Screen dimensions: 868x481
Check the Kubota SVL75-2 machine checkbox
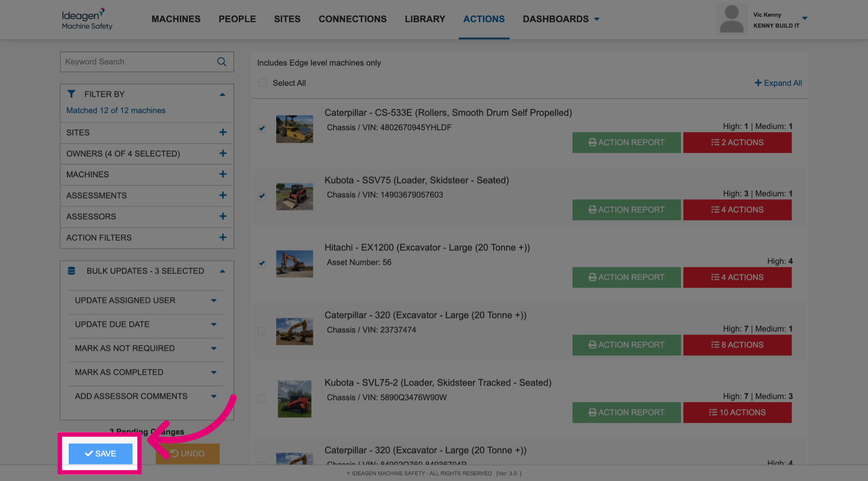pyautogui.click(x=262, y=399)
